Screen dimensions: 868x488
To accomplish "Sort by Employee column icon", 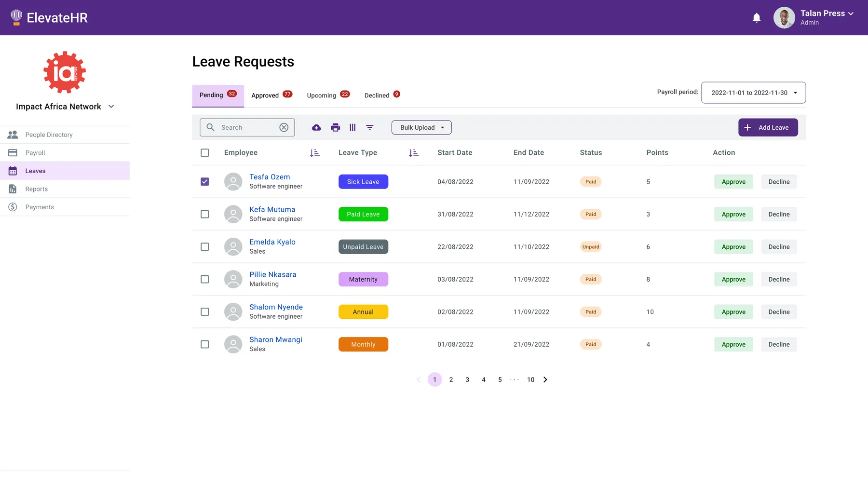I will [315, 153].
